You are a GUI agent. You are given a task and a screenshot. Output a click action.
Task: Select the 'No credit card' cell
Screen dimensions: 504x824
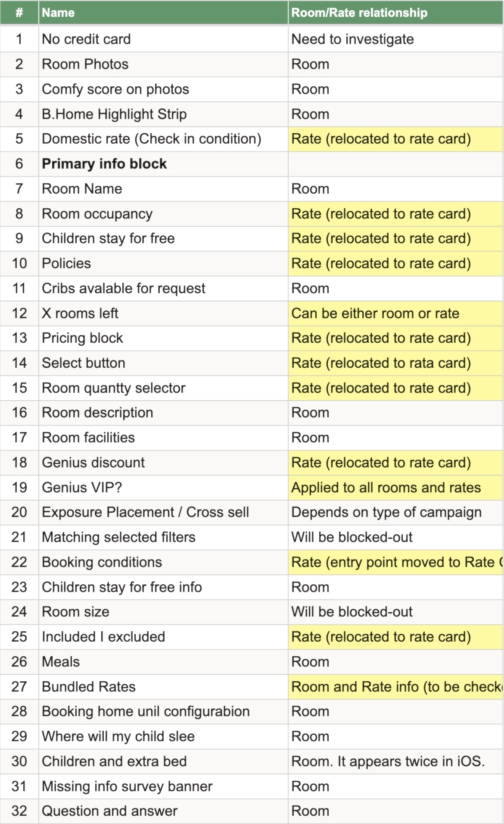(163, 39)
